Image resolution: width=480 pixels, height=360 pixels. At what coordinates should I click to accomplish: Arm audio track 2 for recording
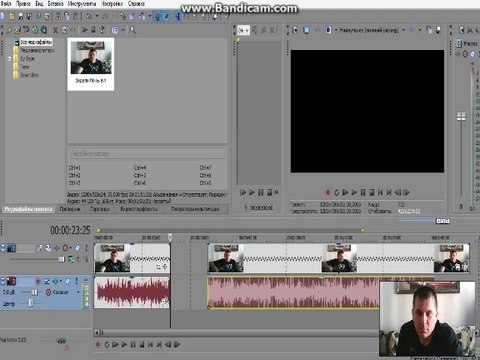click(38, 282)
